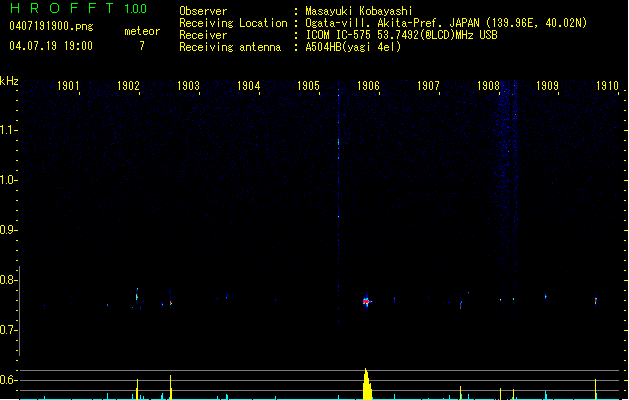Image resolution: width=629 pixels, height=400 pixels.
Task: Click the kHz axis unit label
Action: [9, 81]
